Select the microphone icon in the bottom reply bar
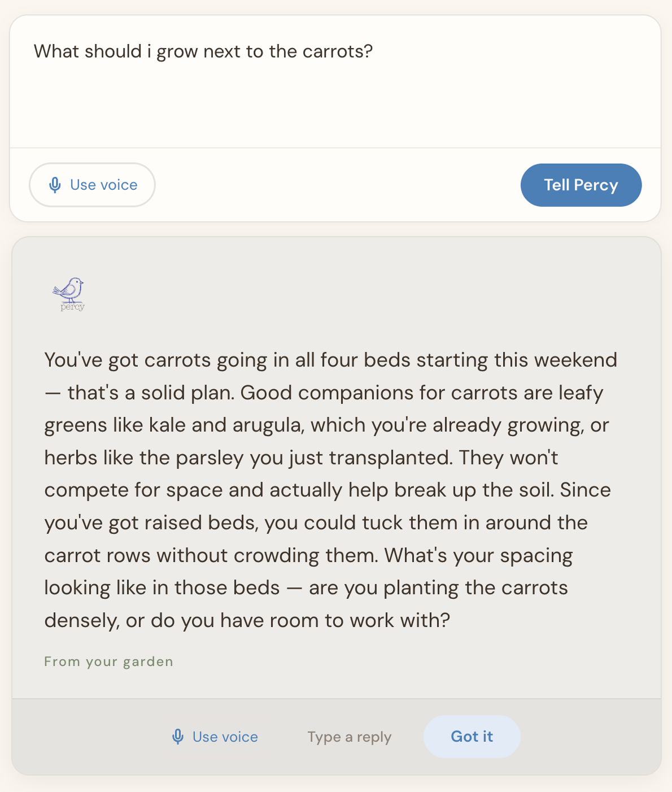 pos(178,737)
